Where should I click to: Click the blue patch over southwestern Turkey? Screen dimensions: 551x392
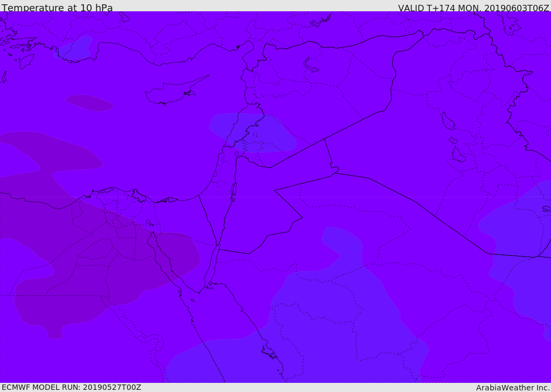tap(74, 48)
